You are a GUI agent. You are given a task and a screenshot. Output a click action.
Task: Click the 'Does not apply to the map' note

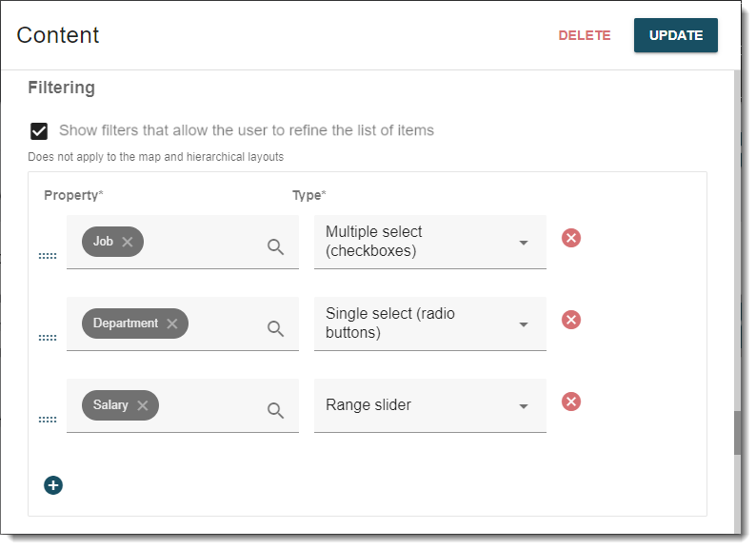[157, 158]
